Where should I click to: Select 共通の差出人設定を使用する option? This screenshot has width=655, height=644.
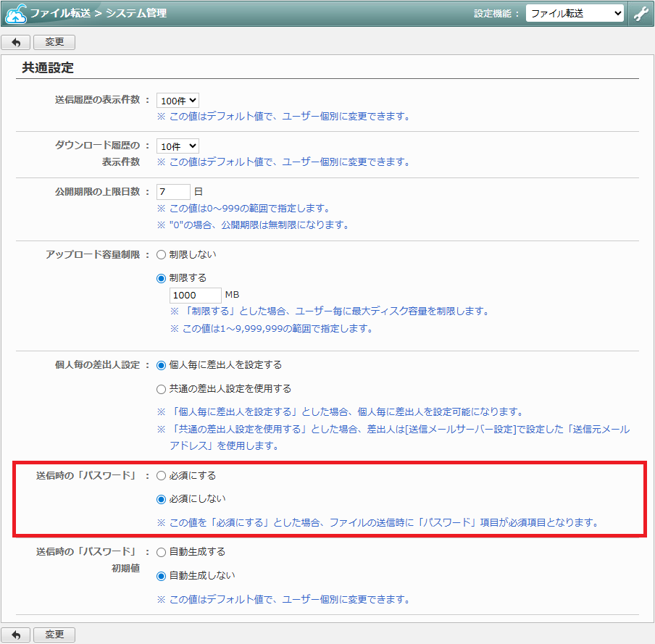pyautogui.click(x=162, y=389)
